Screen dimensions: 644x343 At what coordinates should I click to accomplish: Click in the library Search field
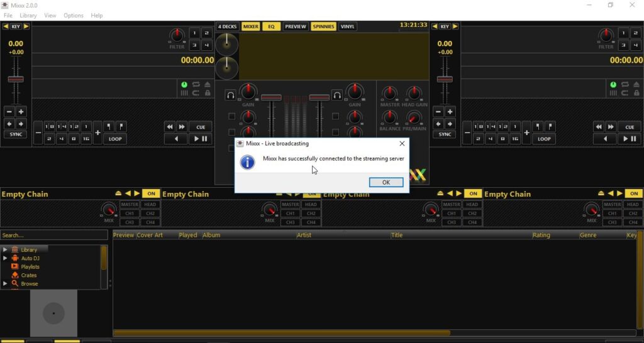pos(53,235)
